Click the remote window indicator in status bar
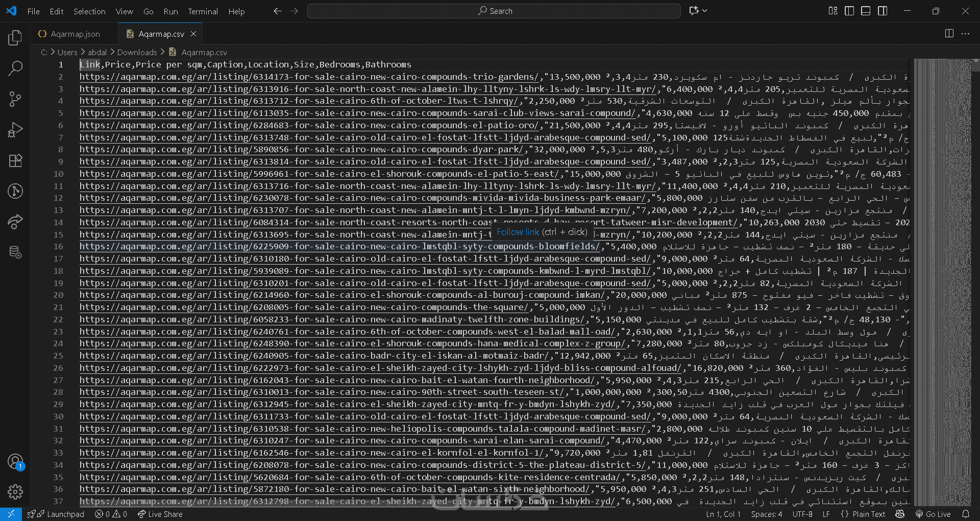980x521 pixels. tap(11, 514)
